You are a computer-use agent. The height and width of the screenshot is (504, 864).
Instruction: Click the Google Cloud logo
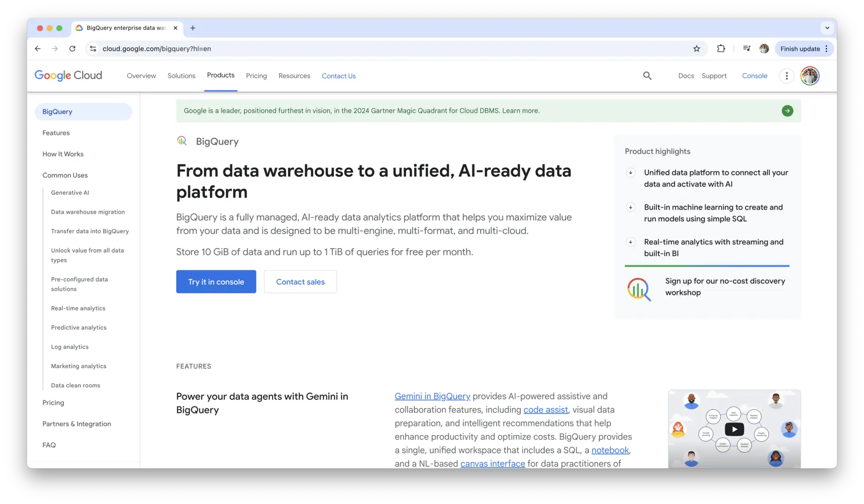(68, 75)
